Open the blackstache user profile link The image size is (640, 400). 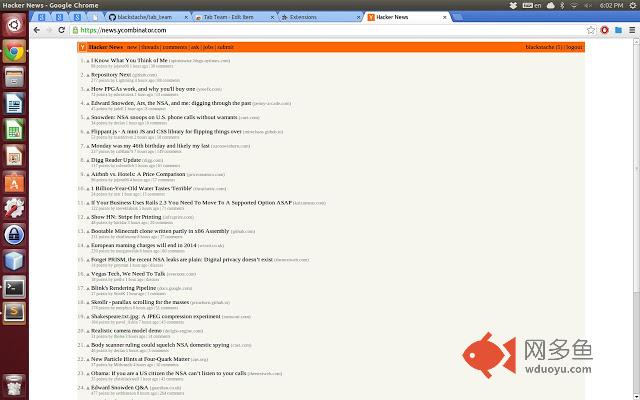[x=539, y=47]
